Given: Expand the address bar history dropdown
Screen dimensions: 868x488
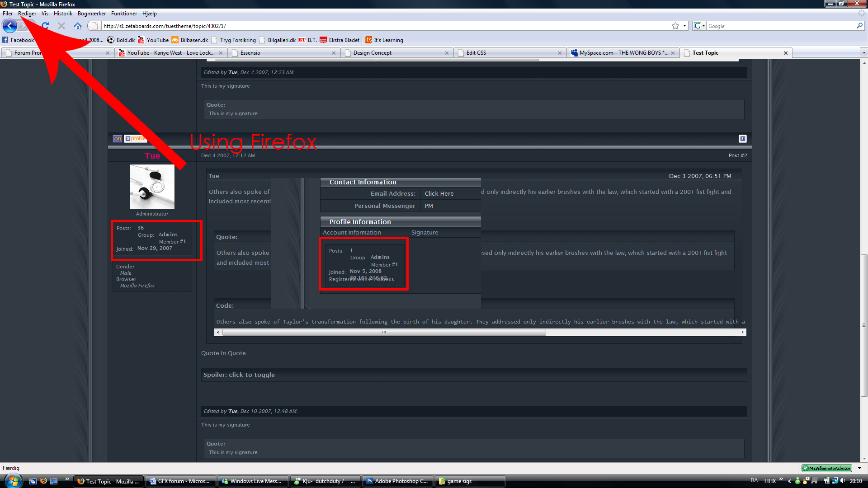Looking at the screenshot, I should (684, 26).
